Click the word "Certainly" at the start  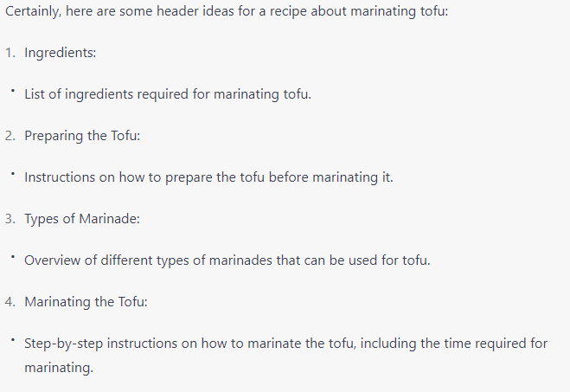click(x=33, y=11)
